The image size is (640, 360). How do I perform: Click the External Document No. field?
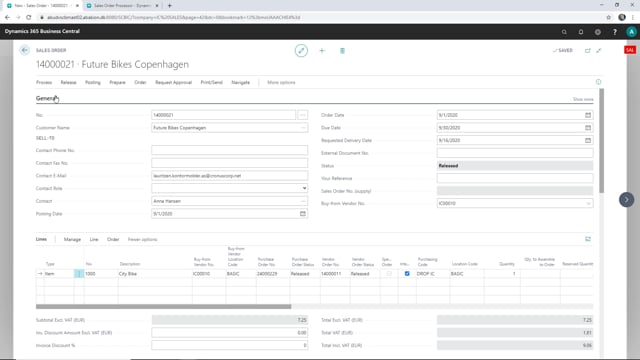pos(515,153)
